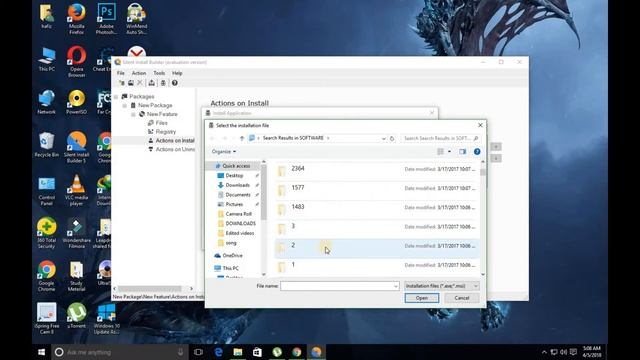This screenshot has width=640, height=360.
Task: Click the help question mark toolbar icon
Action: pyautogui.click(x=175, y=83)
